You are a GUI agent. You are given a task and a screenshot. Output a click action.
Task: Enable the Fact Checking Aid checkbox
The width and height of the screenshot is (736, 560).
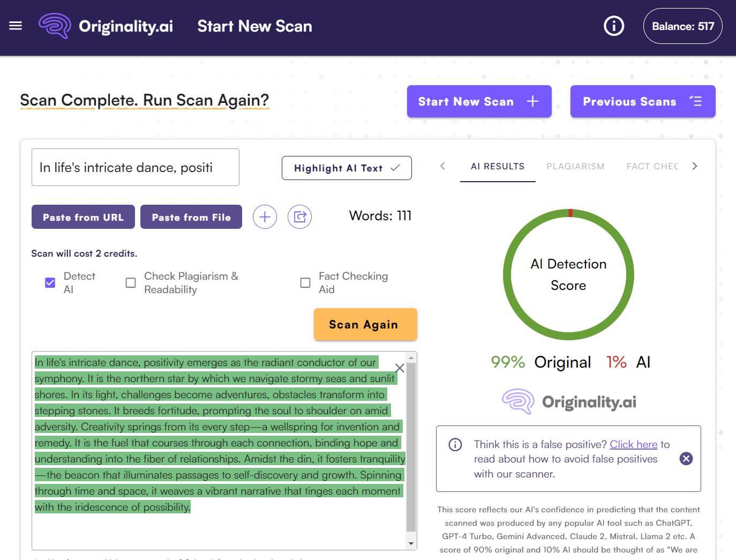tap(305, 282)
